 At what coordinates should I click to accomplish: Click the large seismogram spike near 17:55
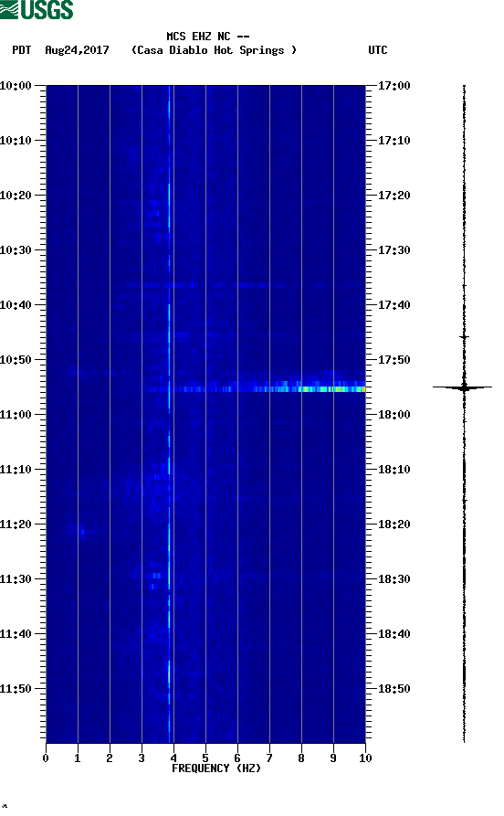[x=463, y=387]
